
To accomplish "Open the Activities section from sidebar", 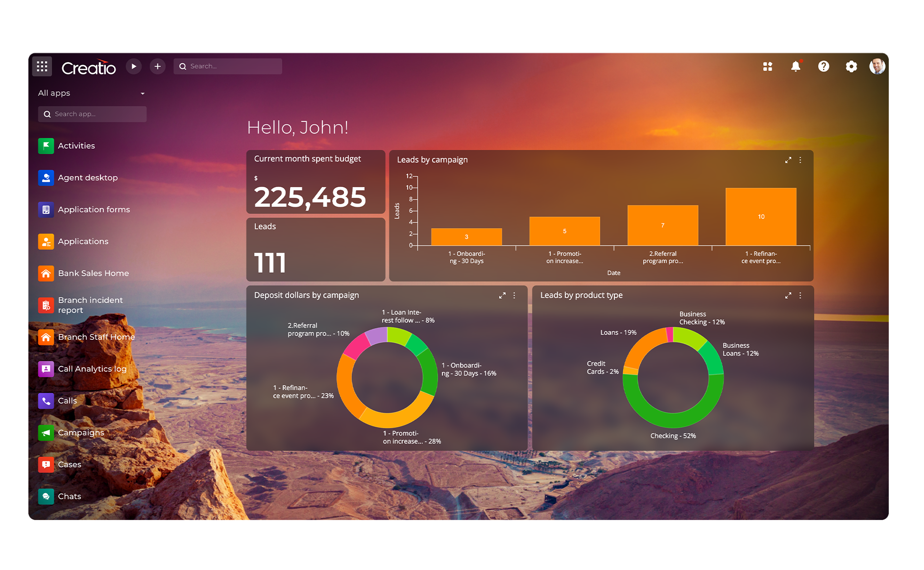I will 76,145.
